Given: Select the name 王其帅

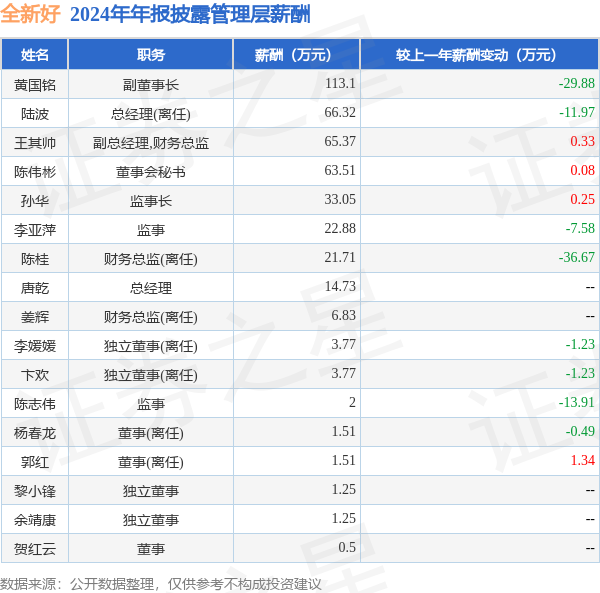Looking at the screenshot, I should pos(35,143).
